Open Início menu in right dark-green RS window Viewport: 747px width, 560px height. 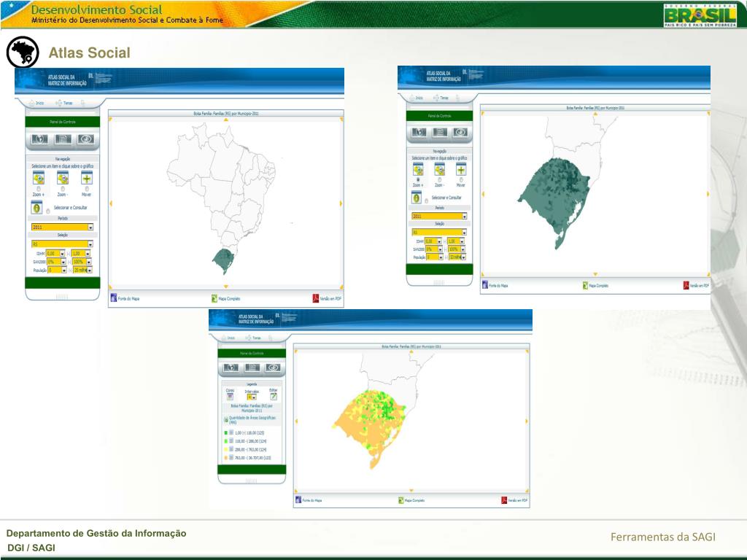click(416, 98)
